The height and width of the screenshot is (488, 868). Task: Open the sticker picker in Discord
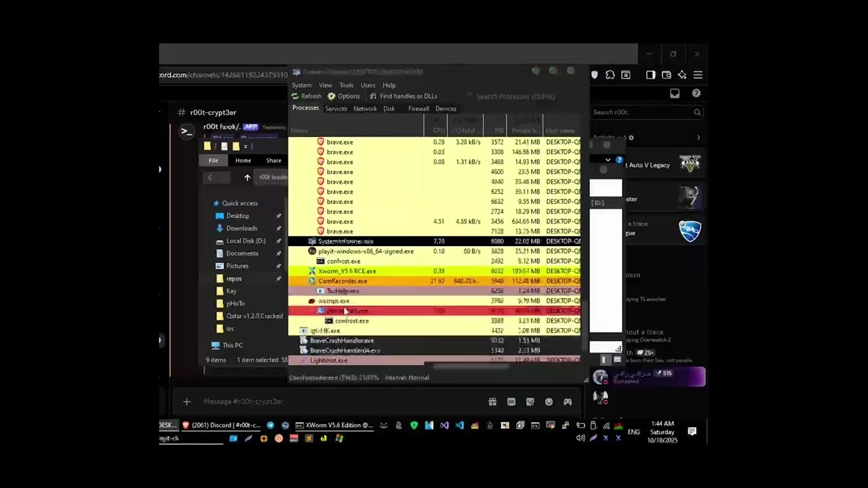(530, 402)
